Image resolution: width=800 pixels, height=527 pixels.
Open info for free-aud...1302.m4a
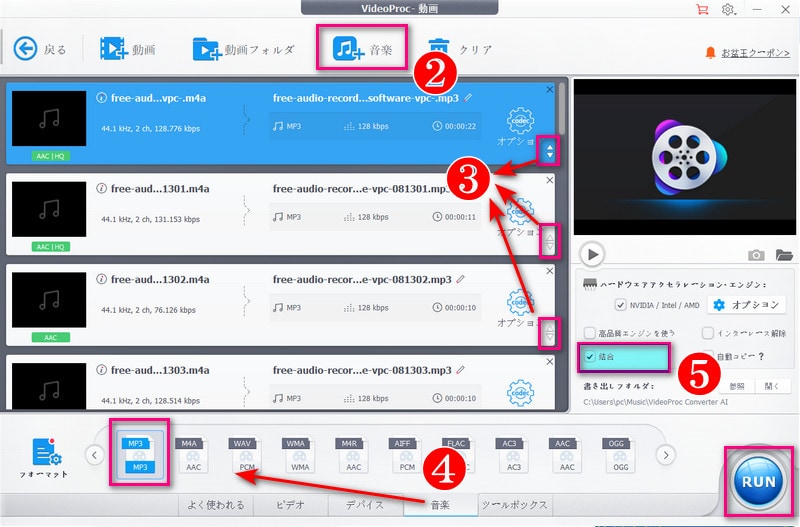pos(101,279)
